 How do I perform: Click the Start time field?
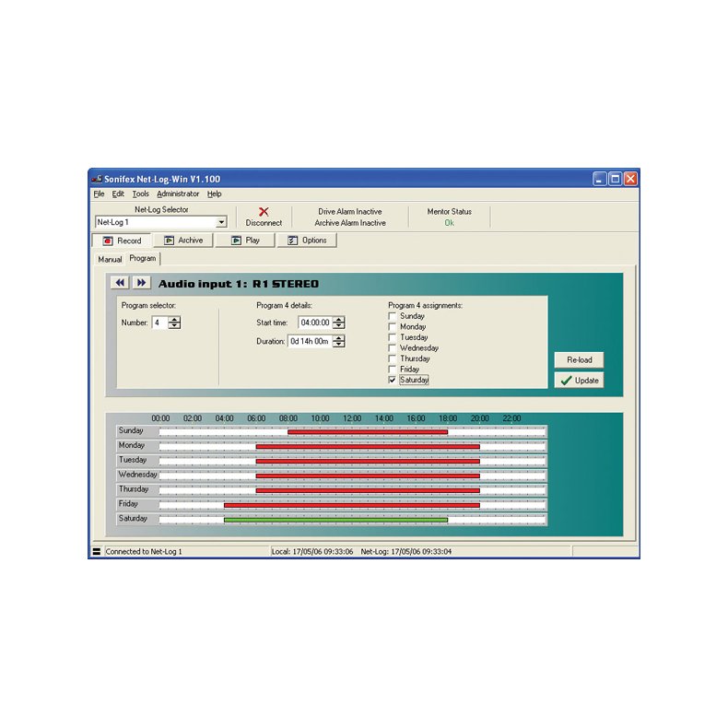(x=316, y=323)
